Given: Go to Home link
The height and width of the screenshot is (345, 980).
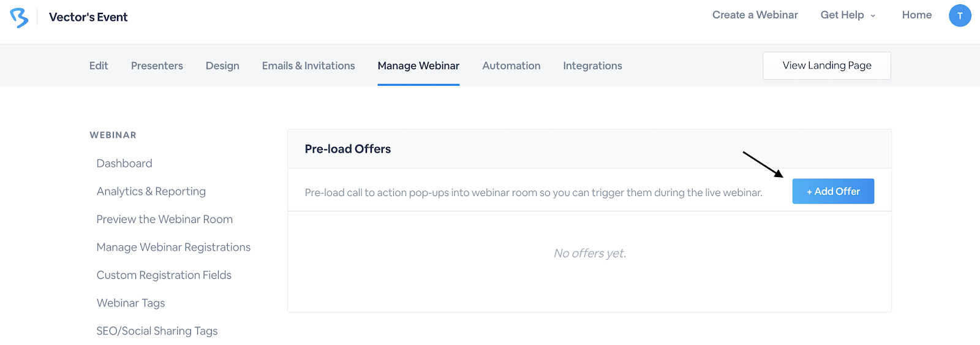Looking at the screenshot, I should (x=916, y=15).
